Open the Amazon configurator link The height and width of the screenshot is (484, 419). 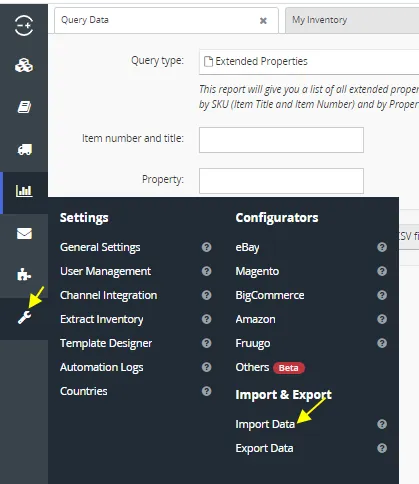point(255,319)
